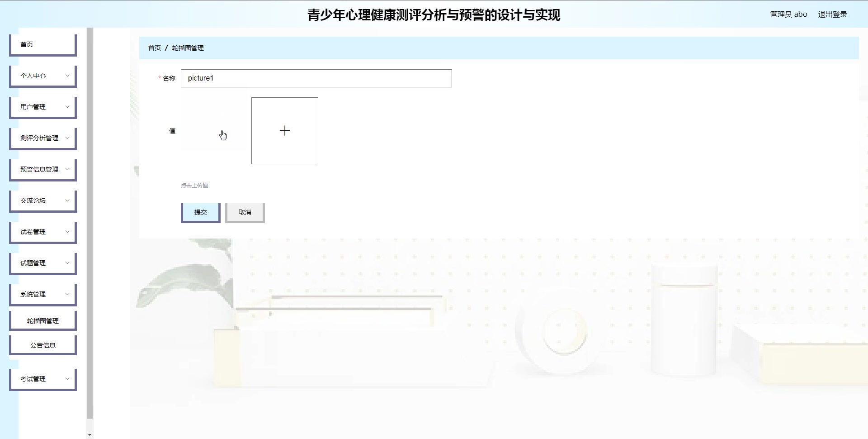Click the 点击上传值 upload link

click(x=195, y=185)
